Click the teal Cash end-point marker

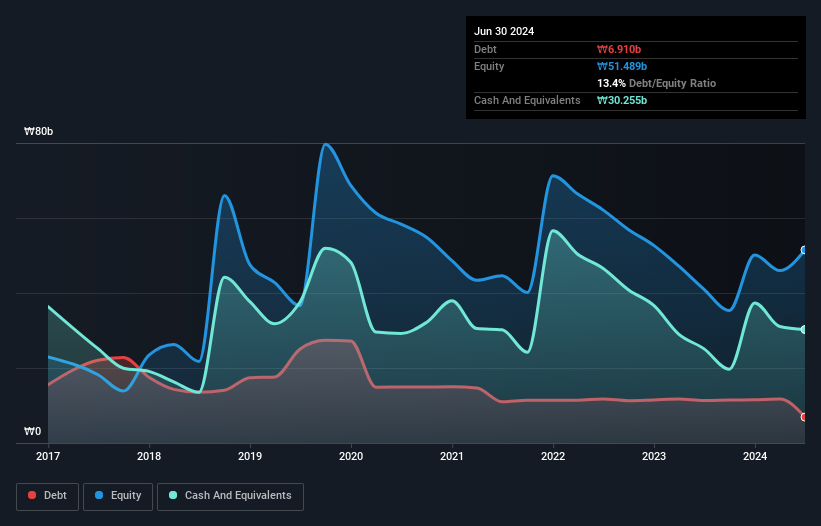[804, 329]
